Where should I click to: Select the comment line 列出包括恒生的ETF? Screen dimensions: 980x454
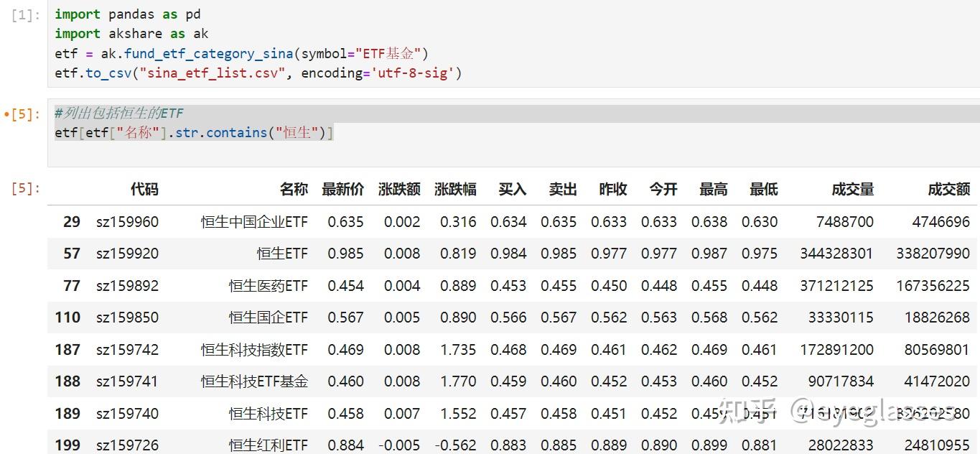point(118,113)
